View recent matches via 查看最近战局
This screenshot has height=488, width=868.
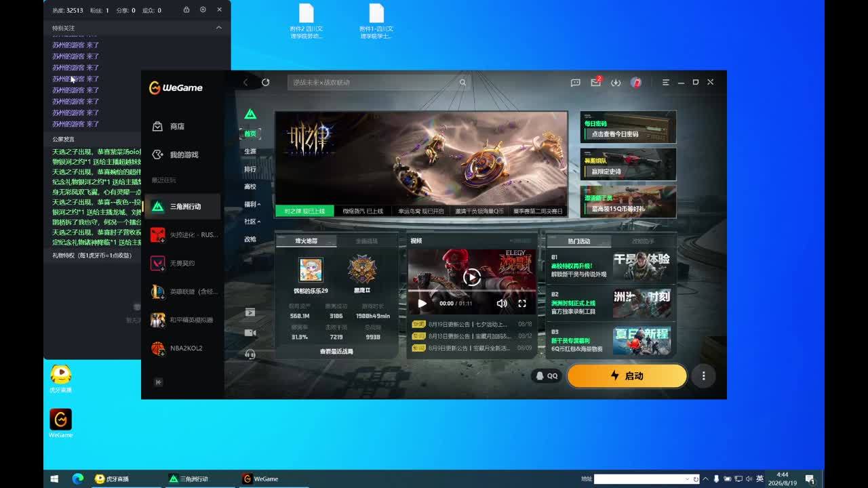[x=336, y=352]
